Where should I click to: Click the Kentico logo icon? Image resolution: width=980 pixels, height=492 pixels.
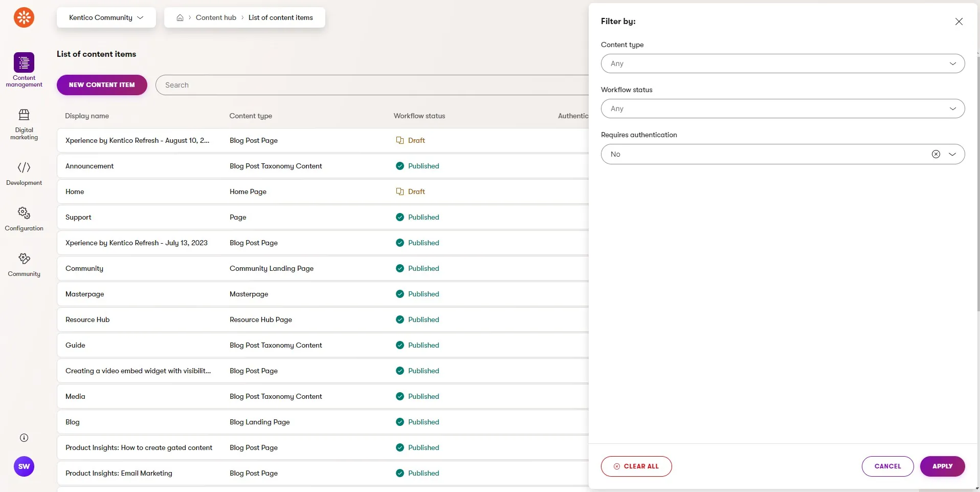(x=24, y=17)
